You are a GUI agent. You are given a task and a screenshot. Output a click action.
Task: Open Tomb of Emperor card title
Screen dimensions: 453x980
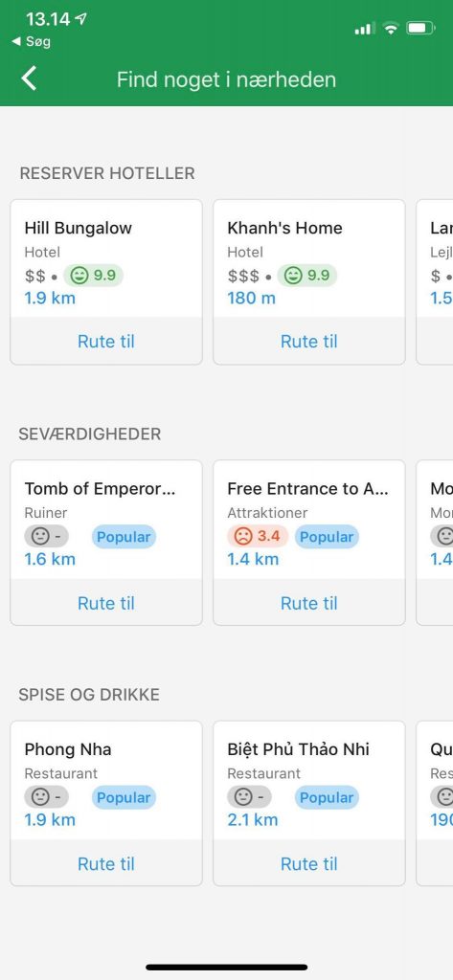(x=101, y=489)
